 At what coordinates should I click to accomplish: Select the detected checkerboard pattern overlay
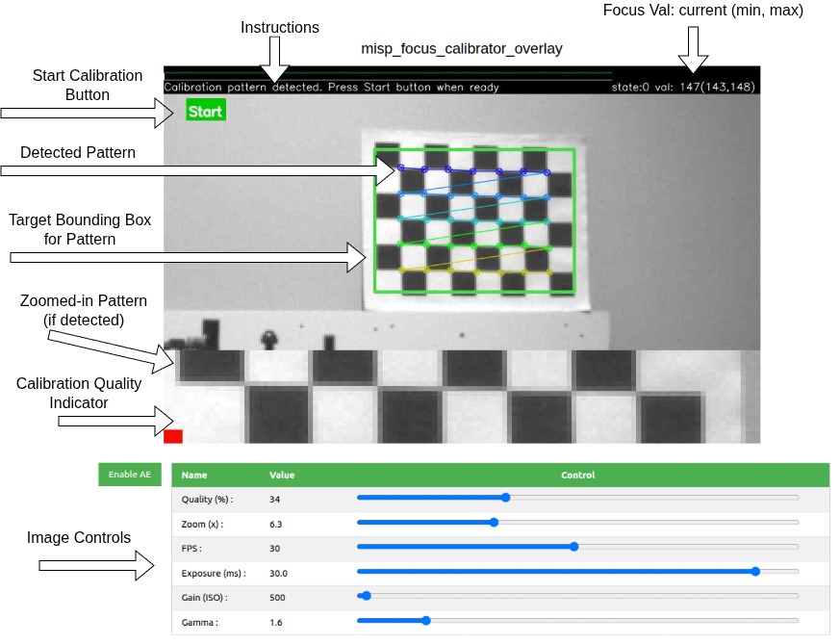(471, 221)
